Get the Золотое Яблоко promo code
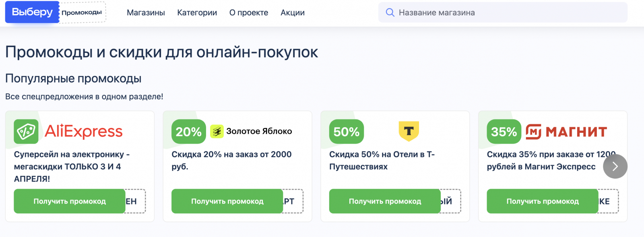 pyautogui.click(x=227, y=201)
